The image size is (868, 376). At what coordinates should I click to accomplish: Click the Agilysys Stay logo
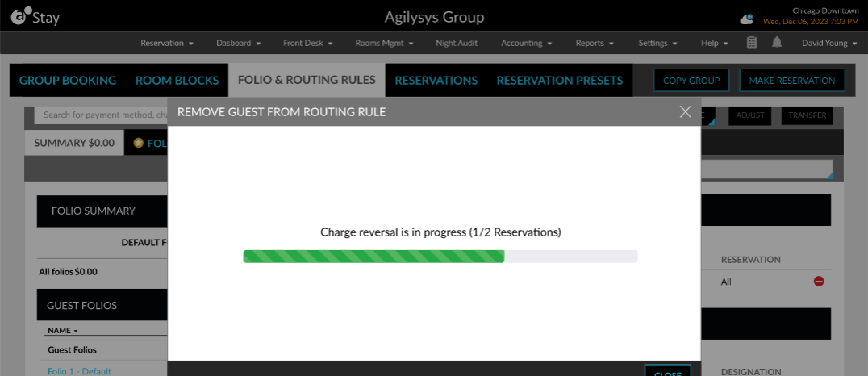point(35,17)
